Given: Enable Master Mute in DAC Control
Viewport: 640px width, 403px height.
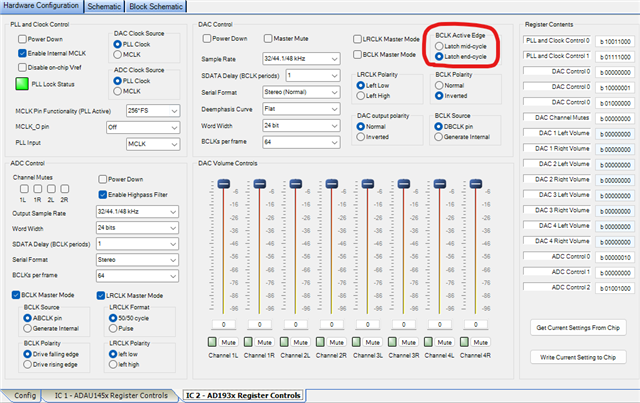Looking at the screenshot, I should (268, 38).
